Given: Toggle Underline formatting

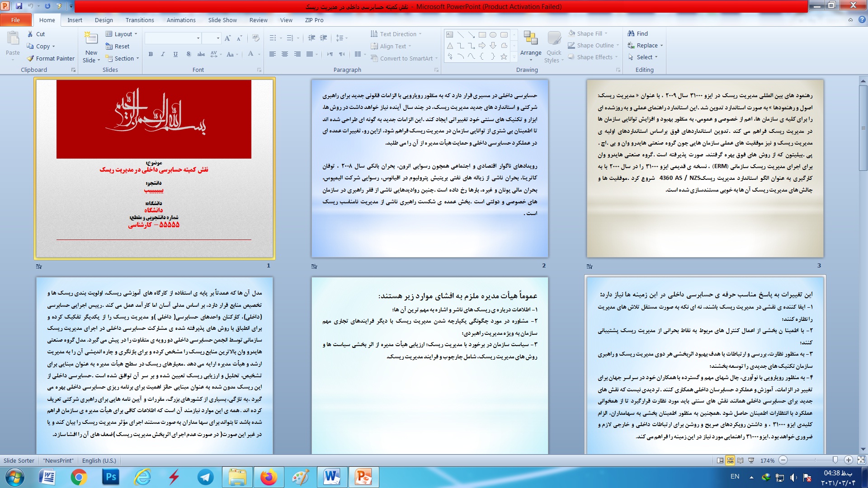Looking at the screenshot, I should (x=175, y=54).
